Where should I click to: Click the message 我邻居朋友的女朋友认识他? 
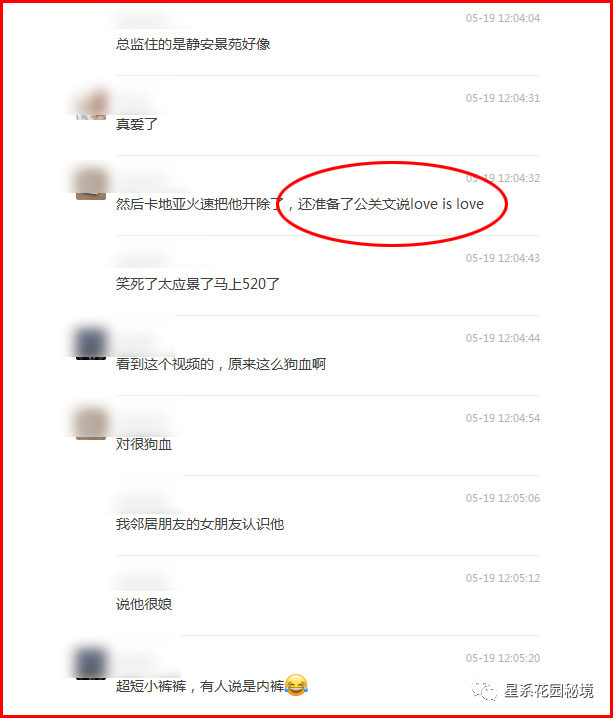click(x=200, y=524)
